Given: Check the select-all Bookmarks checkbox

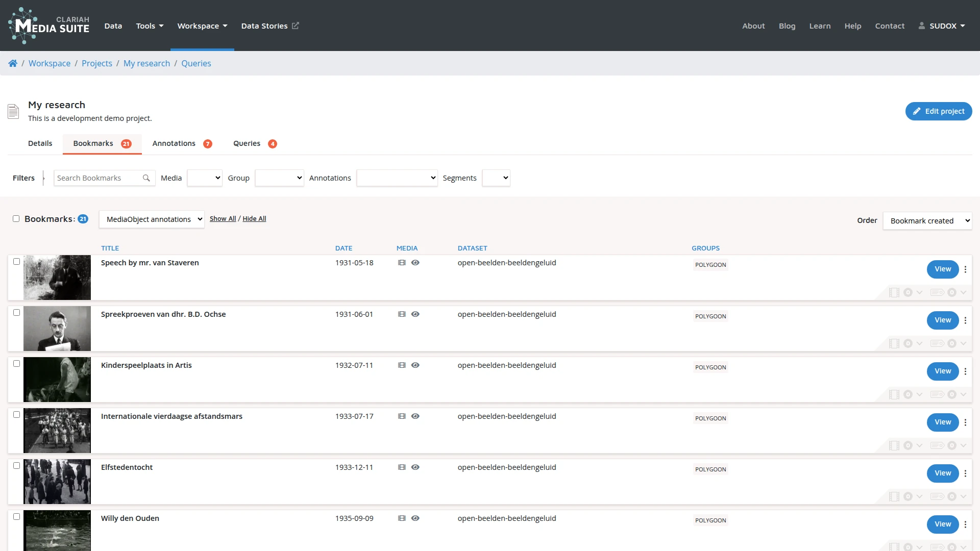Looking at the screenshot, I should 16,219.
